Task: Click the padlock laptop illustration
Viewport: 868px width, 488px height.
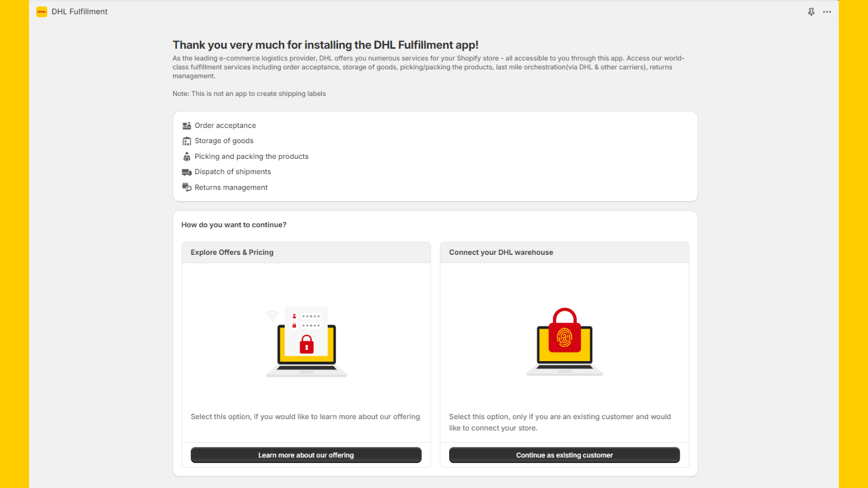Action: click(306, 342)
